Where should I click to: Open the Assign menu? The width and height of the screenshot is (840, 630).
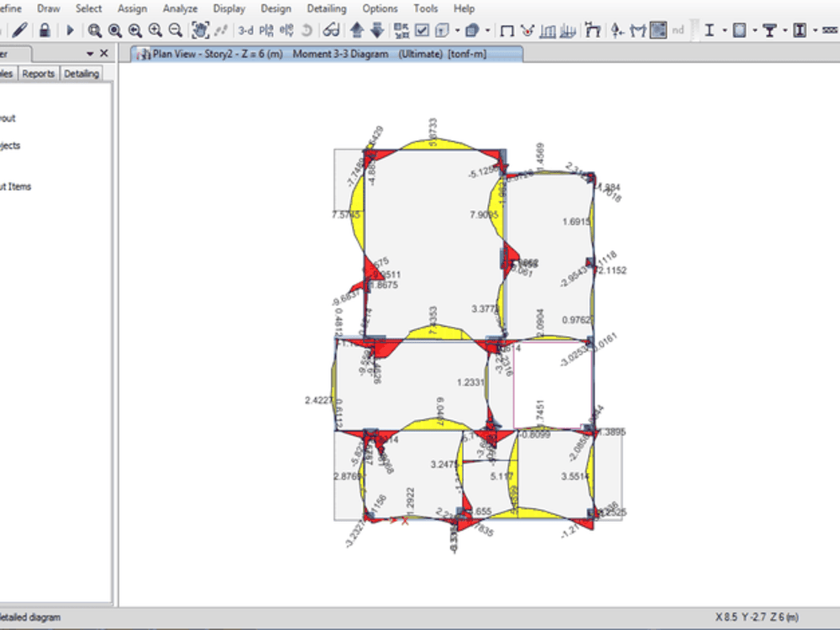coord(133,8)
